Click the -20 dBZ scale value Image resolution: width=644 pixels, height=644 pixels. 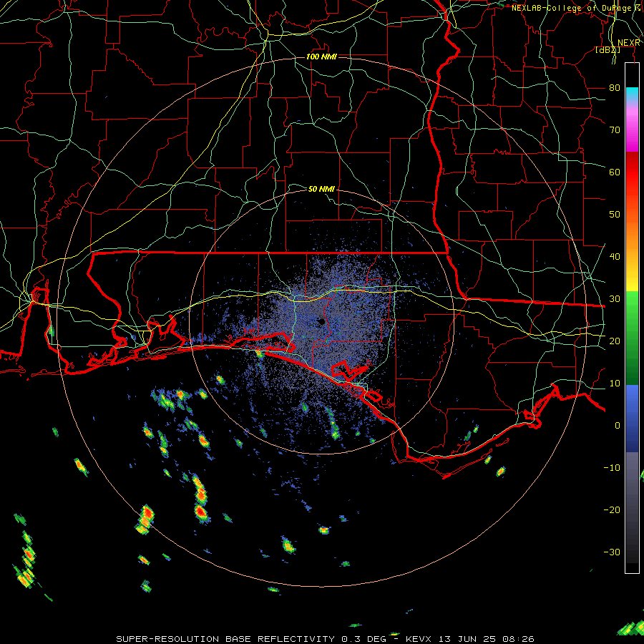pyautogui.click(x=612, y=509)
